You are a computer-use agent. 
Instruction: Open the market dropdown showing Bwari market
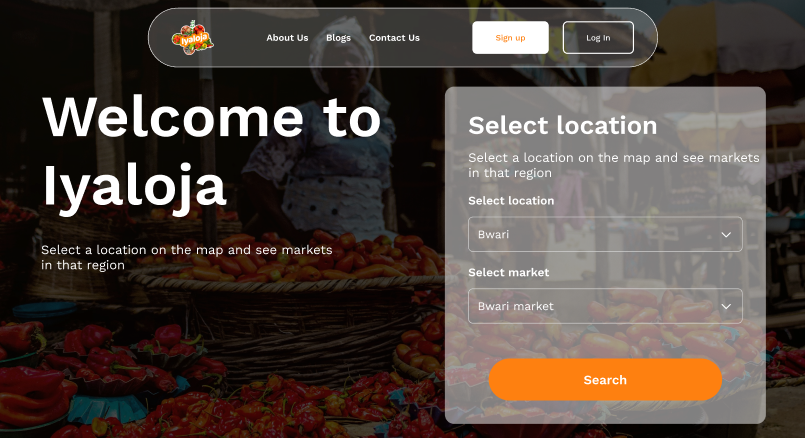[x=605, y=306]
